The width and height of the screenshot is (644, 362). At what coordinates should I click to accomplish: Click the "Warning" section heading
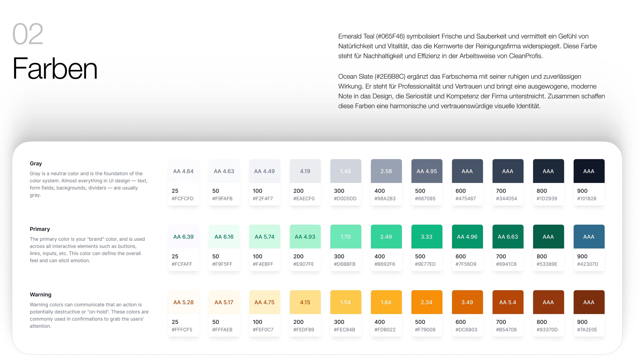click(x=40, y=295)
